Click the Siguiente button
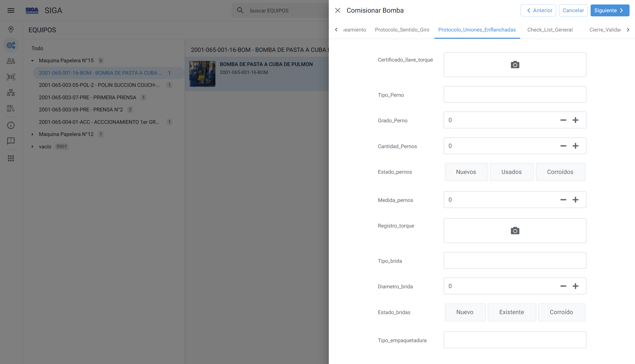635x364 pixels. [x=609, y=10]
